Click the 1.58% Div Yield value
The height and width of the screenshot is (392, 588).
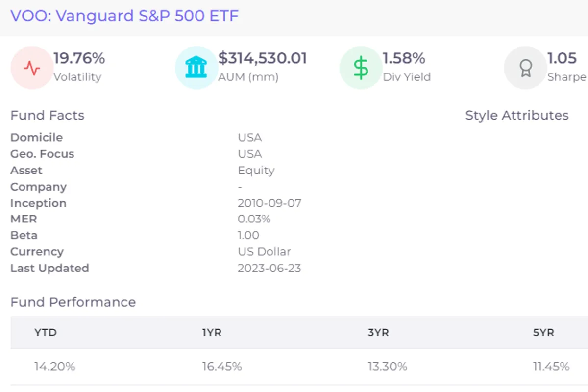405,58
